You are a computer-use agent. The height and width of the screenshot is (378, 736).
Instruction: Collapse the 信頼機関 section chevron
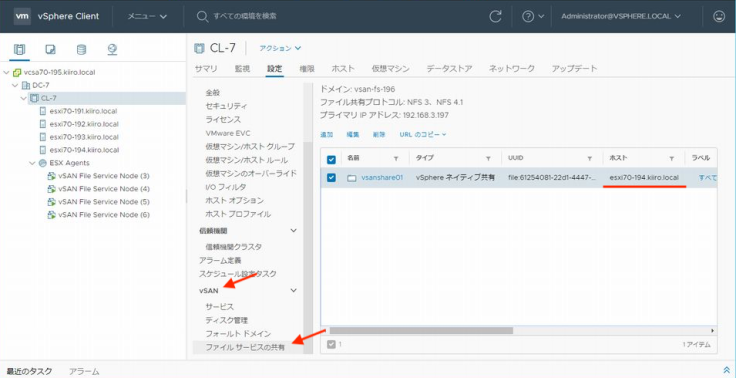(294, 231)
